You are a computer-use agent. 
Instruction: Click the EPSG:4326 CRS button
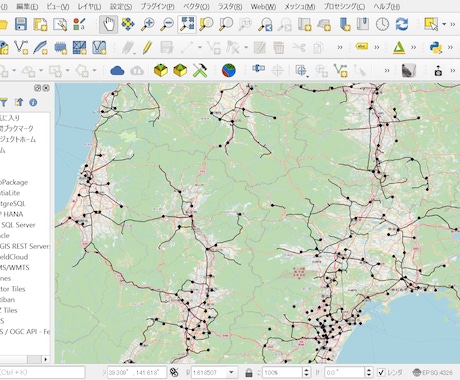tap(433, 372)
